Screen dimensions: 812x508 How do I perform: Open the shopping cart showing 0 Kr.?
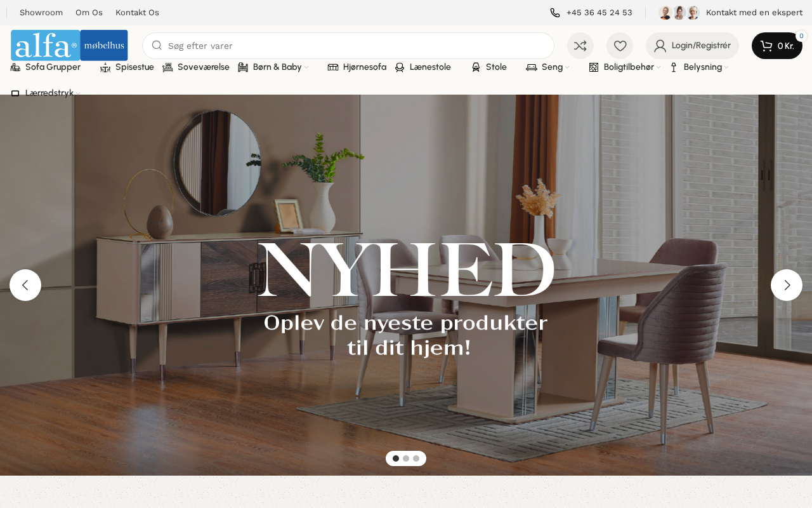(x=777, y=46)
